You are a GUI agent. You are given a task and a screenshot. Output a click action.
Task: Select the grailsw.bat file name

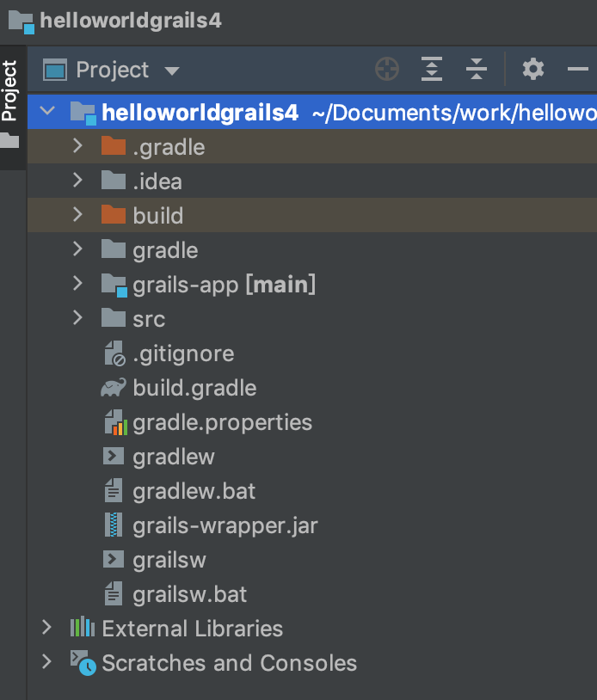pos(189,594)
